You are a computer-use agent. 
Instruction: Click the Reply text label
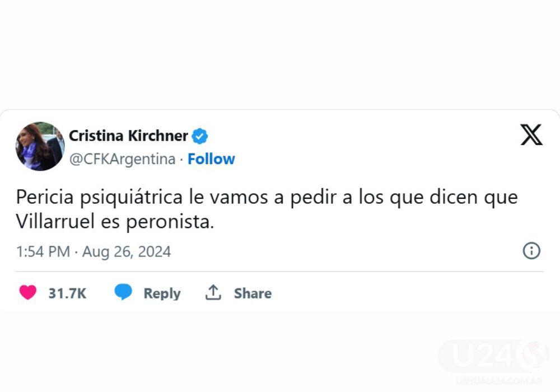coord(161,293)
